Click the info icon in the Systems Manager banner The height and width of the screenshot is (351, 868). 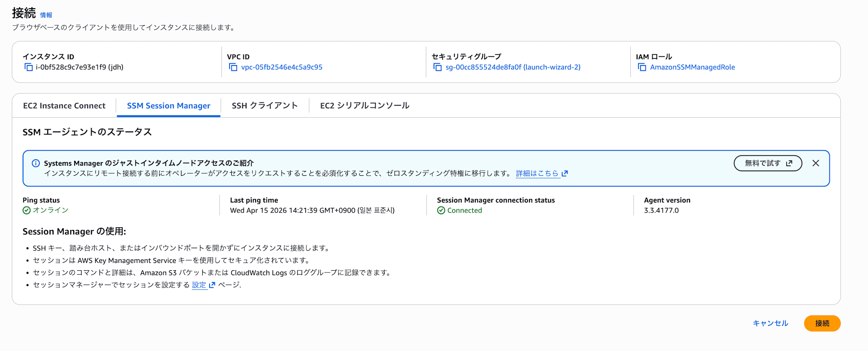36,163
